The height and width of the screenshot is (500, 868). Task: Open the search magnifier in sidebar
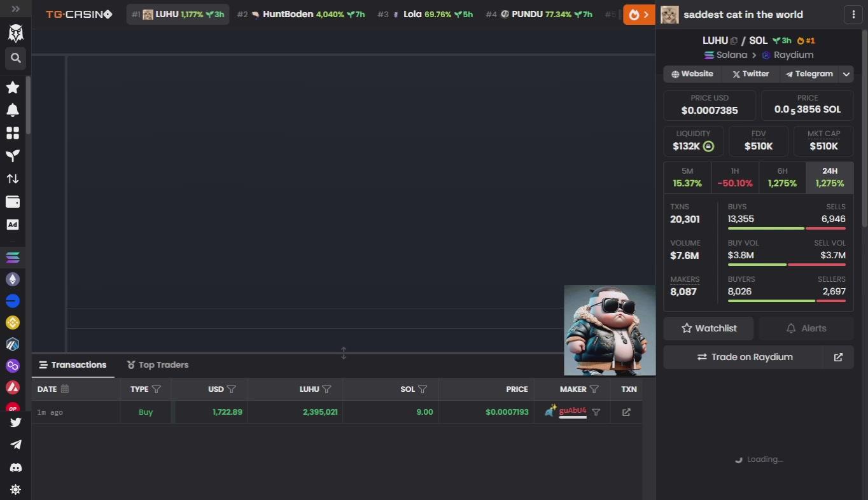[x=15, y=58]
